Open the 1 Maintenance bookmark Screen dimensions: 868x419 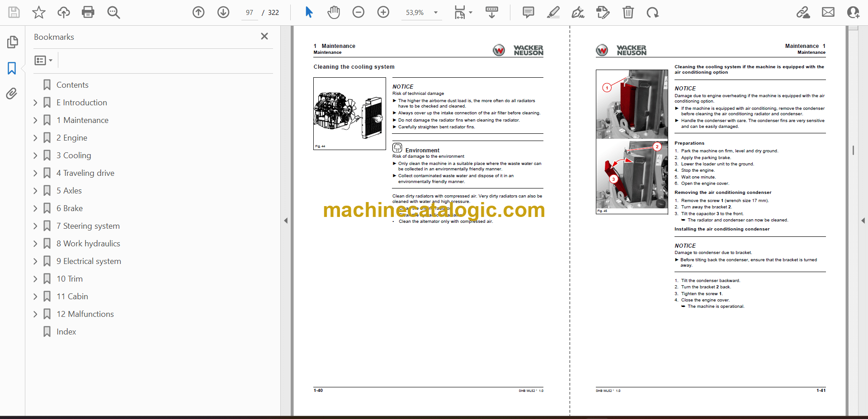coord(86,120)
